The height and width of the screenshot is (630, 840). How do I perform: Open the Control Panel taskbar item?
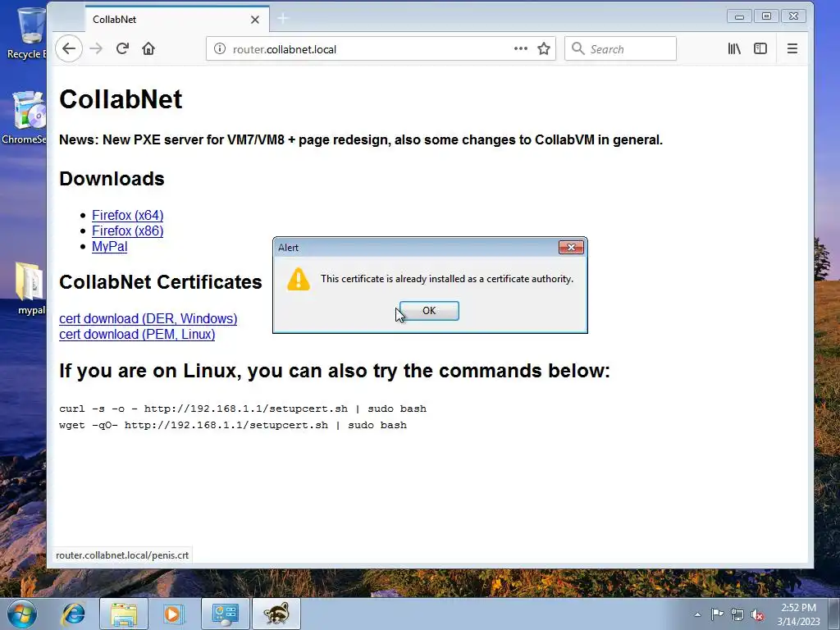click(x=225, y=614)
